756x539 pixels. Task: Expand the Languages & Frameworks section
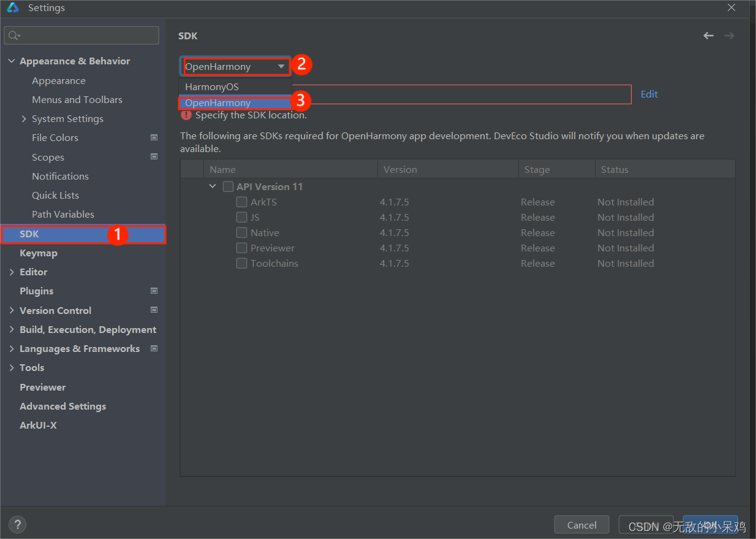[12, 348]
